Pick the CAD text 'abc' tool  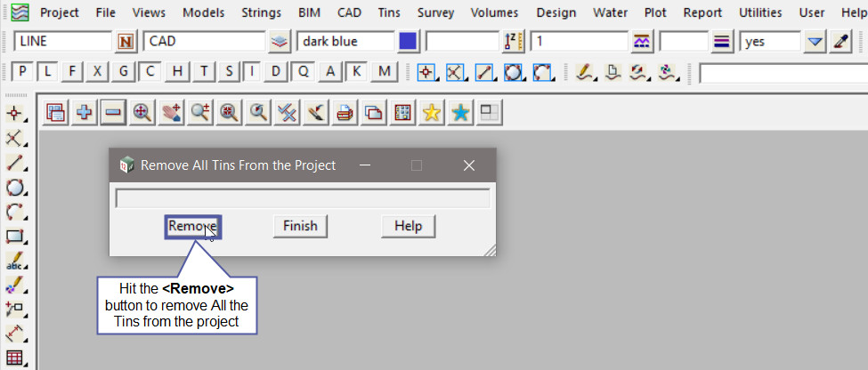(15, 261)
